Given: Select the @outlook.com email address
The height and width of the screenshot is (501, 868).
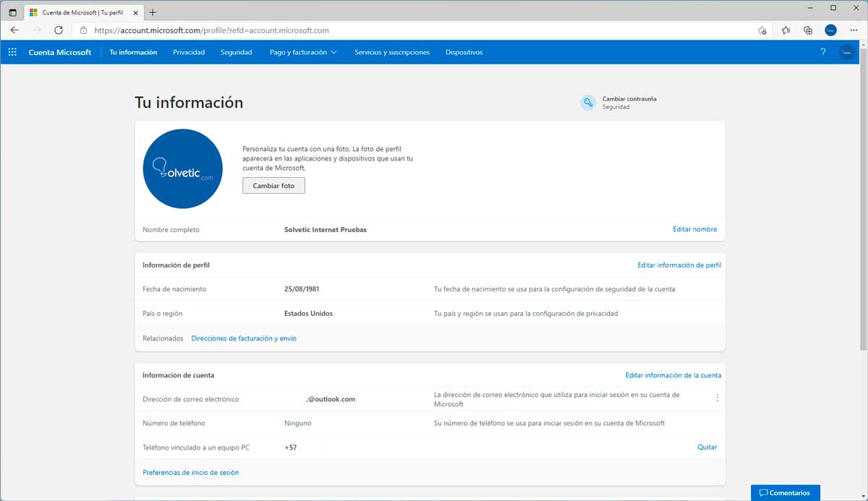Looking at the screenshot, I should coord(331,399).
